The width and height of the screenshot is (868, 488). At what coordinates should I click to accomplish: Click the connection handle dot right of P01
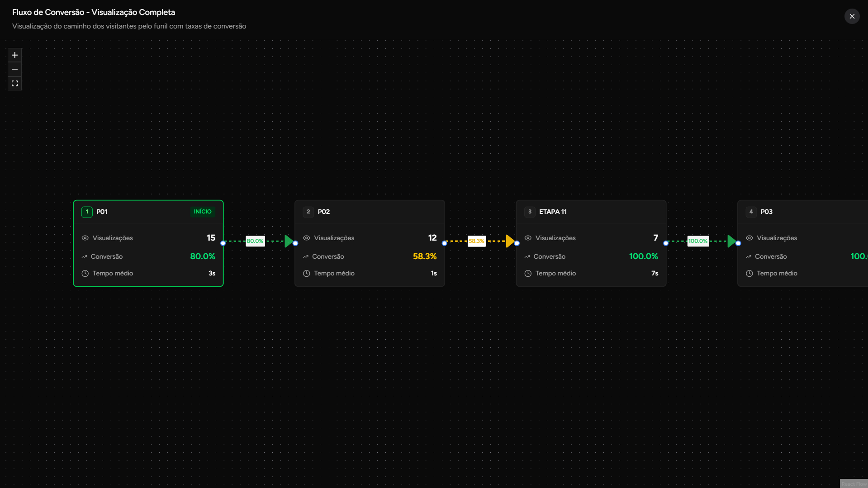click(x=223, y=243)
